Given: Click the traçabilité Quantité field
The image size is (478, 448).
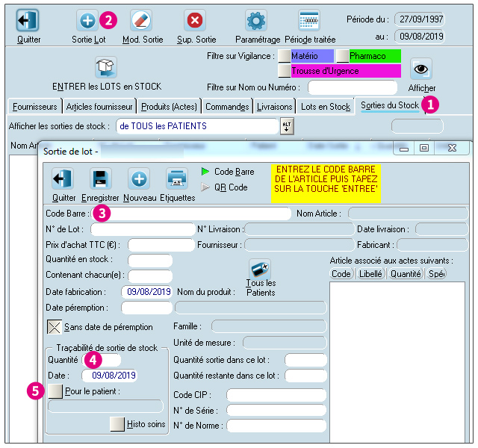Looking at the screenshot, I should (x=102, y=360).
